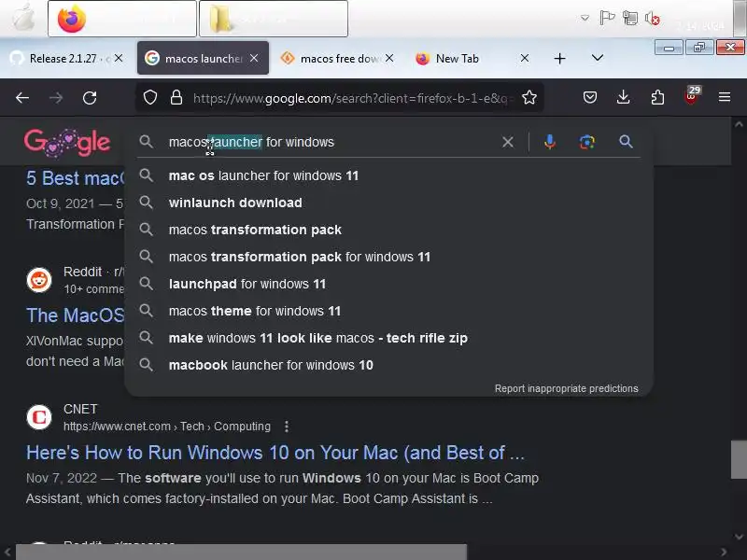The width and height of the screenshot is (747, 560).
Task: Go back to the previous page
Action: [22, 98]
